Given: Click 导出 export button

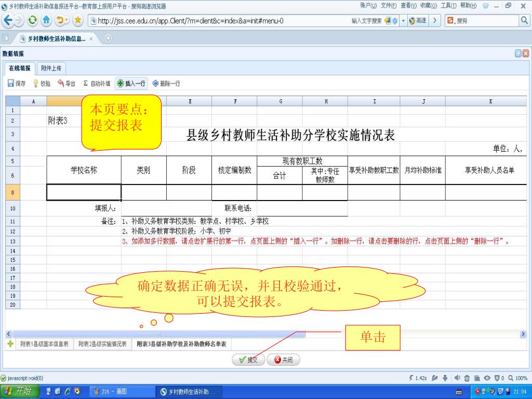Looking at the screenshot, I should coord(66,83).
